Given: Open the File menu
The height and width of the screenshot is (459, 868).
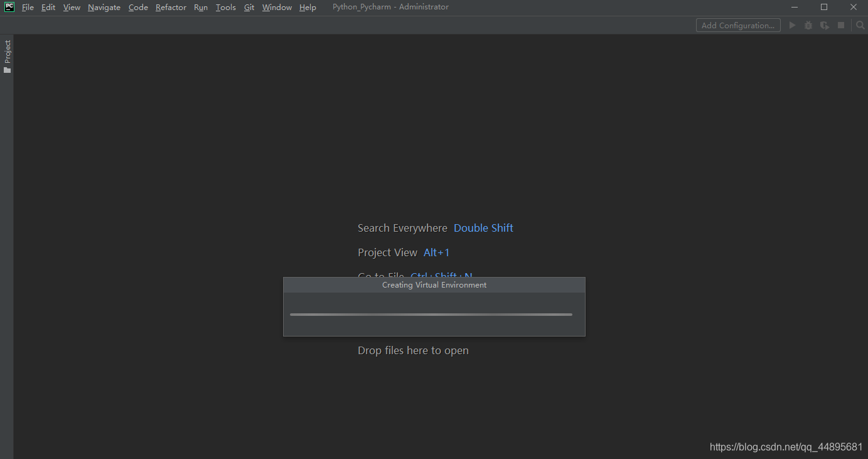Looking at the screenshot, I should [28, 8].
